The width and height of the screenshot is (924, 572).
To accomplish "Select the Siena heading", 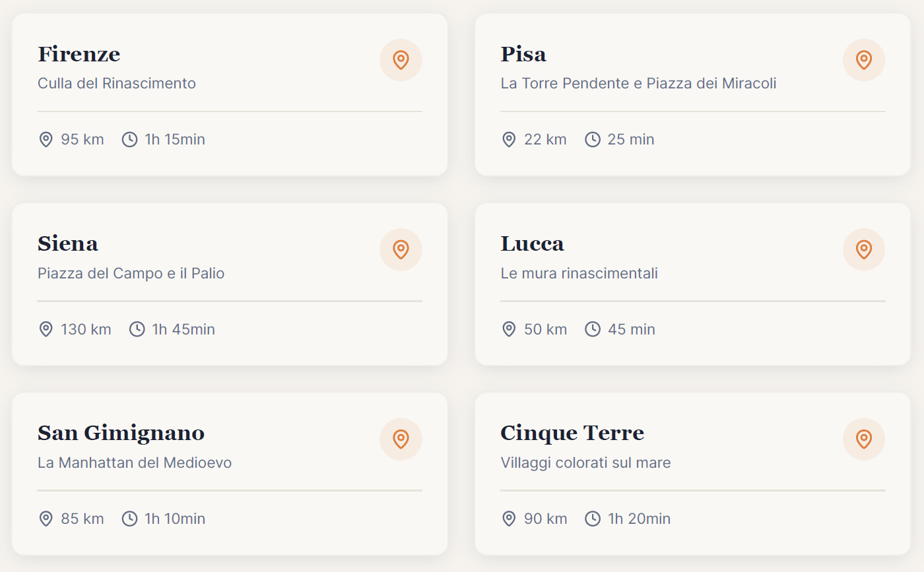I will pos(68,243).
